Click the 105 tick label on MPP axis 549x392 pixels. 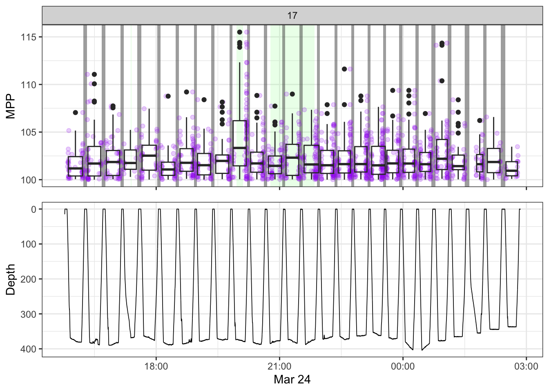pyautogui.click(x=28, y=132)
